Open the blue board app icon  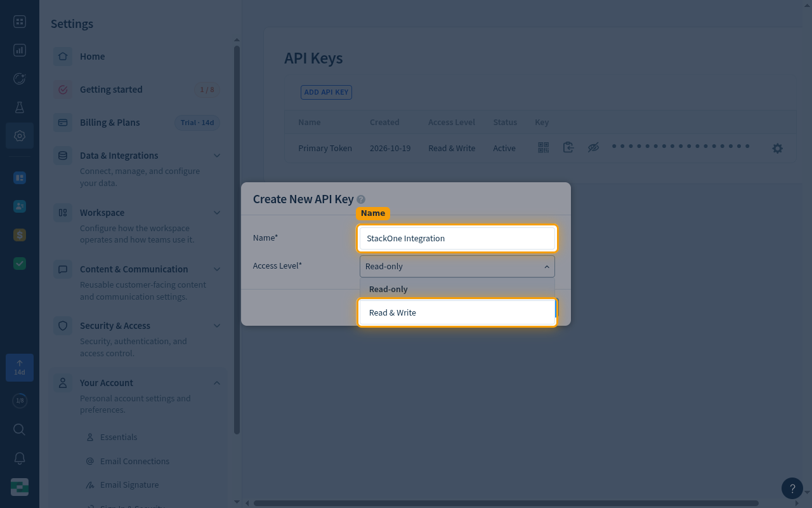tap(20, 178)
